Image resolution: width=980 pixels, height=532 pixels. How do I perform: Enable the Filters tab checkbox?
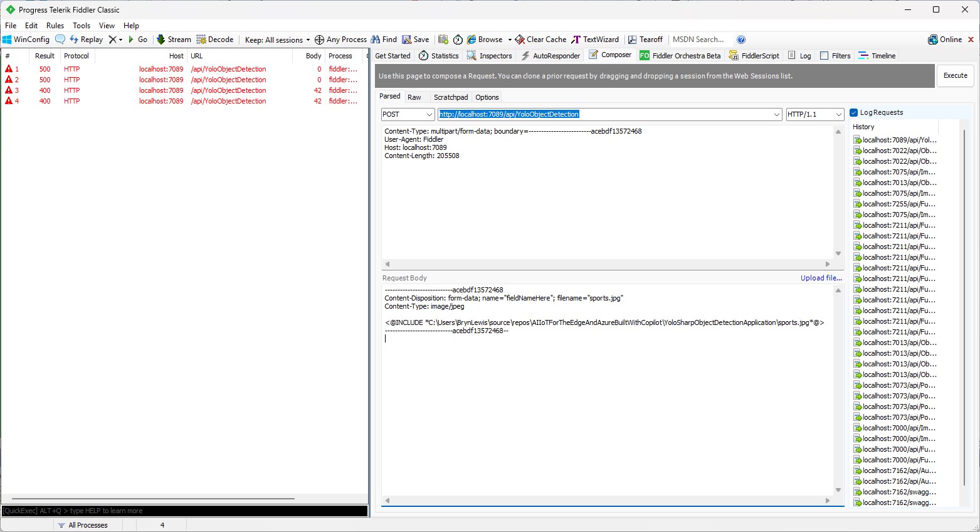pos(825,56)
